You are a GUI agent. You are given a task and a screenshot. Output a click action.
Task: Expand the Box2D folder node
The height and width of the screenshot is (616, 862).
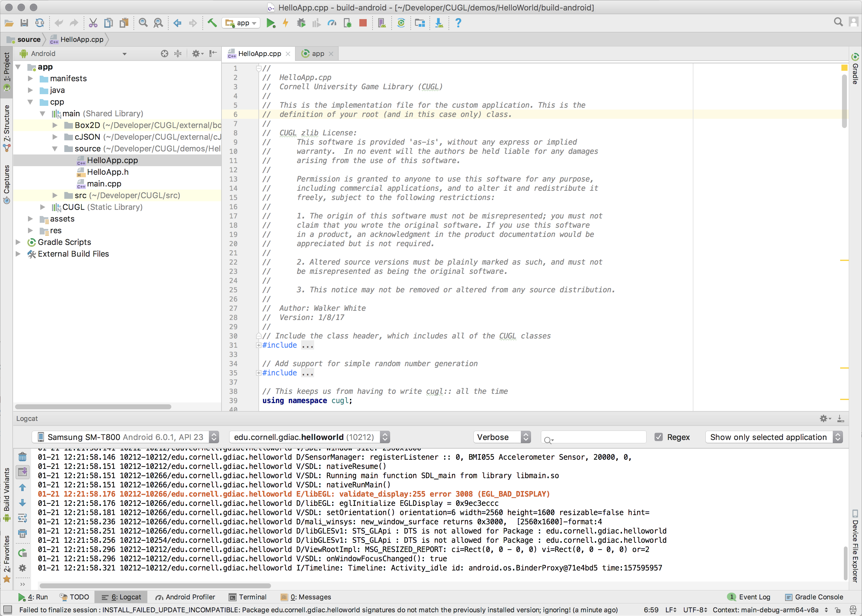[x=55, y=125]
